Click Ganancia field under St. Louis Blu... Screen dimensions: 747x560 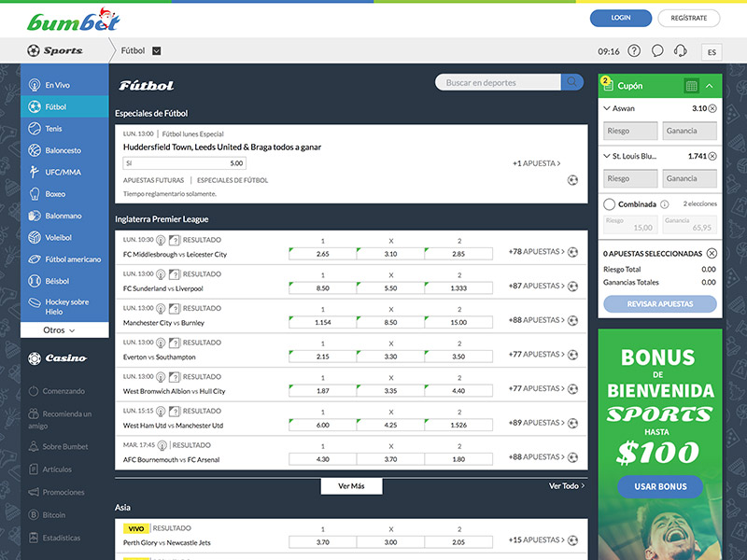click(x=689, y=178)
